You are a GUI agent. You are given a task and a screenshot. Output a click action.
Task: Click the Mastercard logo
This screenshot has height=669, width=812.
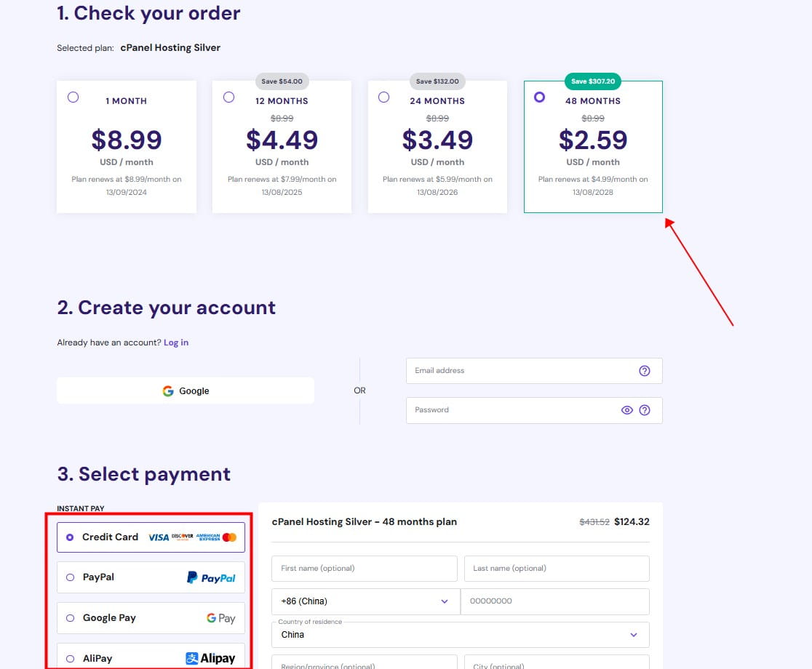(230, 537)
